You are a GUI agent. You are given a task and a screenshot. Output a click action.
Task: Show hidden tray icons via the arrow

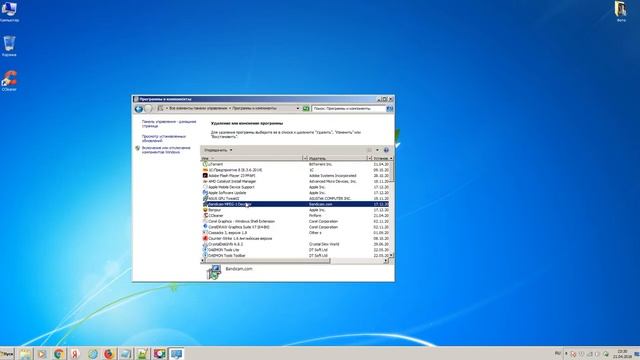(566, 354)
